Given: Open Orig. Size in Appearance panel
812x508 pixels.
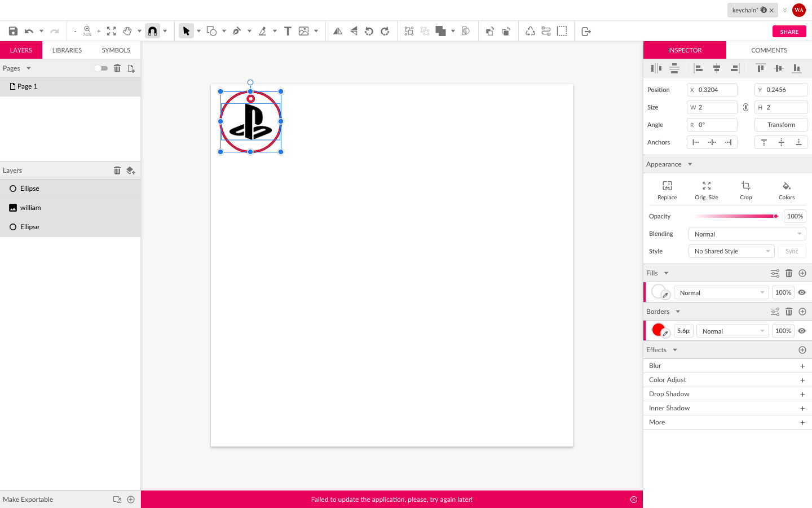Looking at the screenshot, I should (706, 190).
